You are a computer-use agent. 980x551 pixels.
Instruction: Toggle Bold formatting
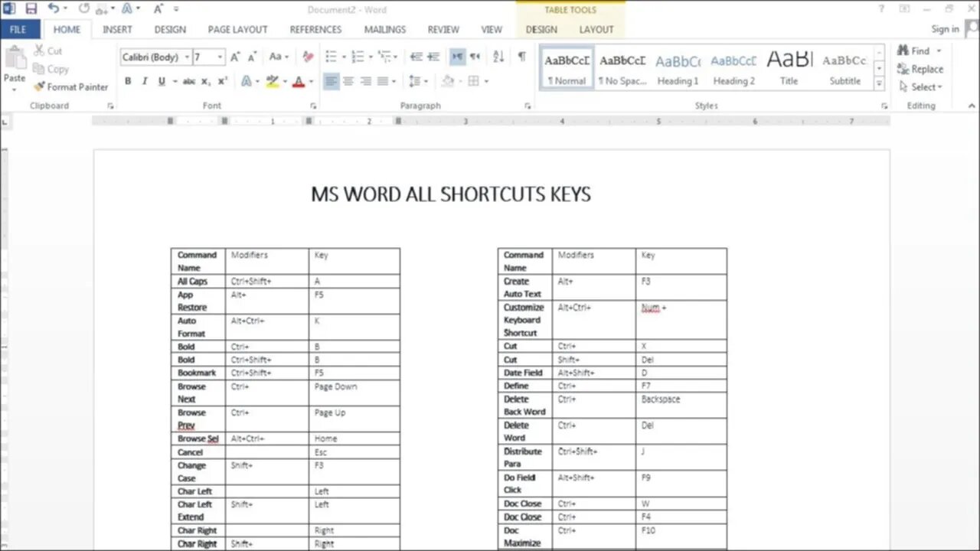[x=128, y=81]
